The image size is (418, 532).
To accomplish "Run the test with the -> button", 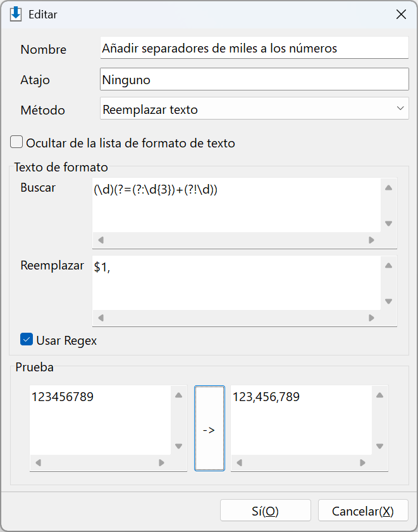I will (209, 428).
